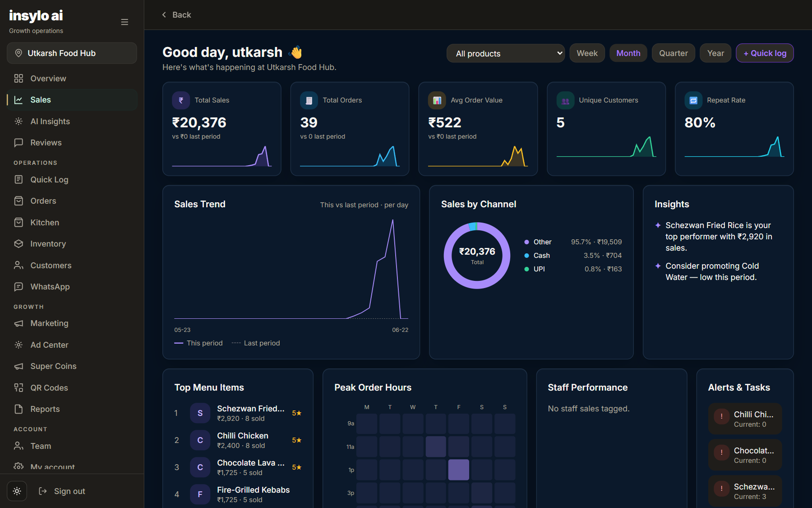Click the Kitchen icon in sidebar
This screenshot has height=508, width=812.
pyautogui.click(x=18, y=223)
